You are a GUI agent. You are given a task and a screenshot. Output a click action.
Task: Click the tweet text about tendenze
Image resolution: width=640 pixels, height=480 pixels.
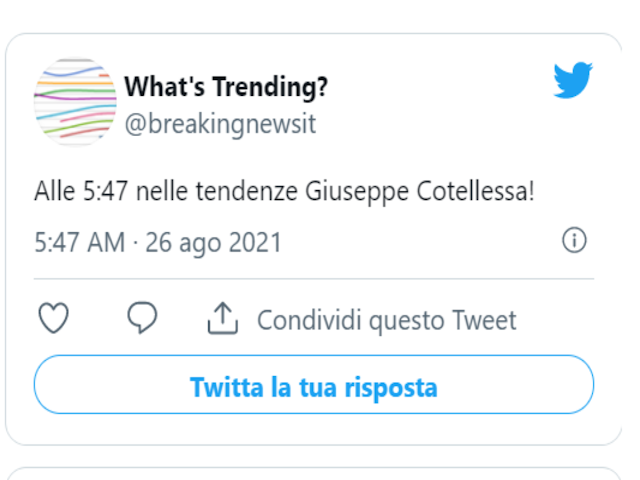[285, 191]
